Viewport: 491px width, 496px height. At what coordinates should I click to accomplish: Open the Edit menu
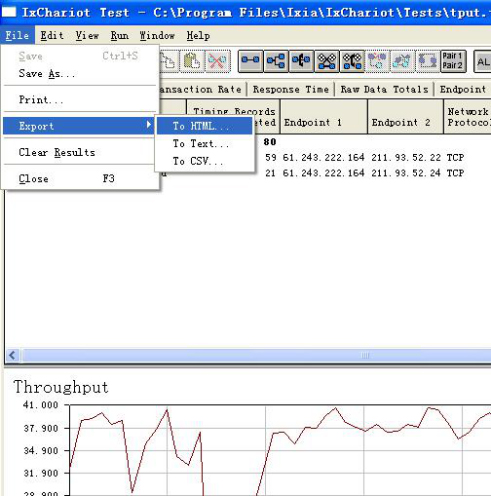coord(52,35)
